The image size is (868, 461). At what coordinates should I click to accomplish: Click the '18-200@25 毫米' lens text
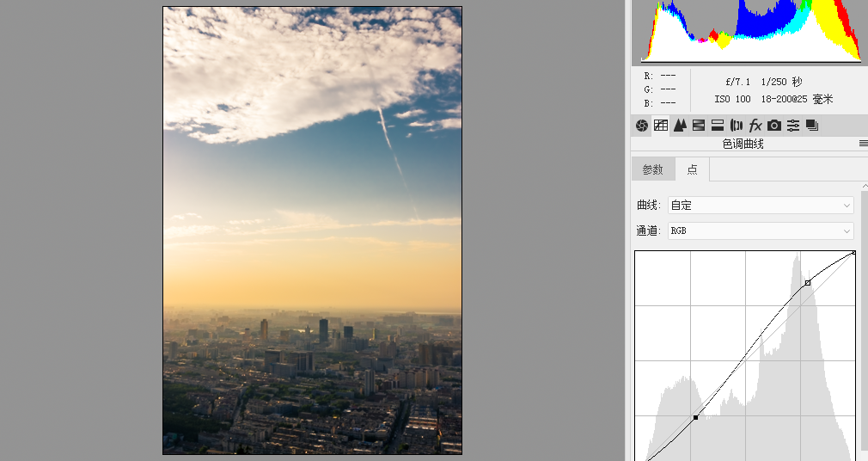coord(798,99)
